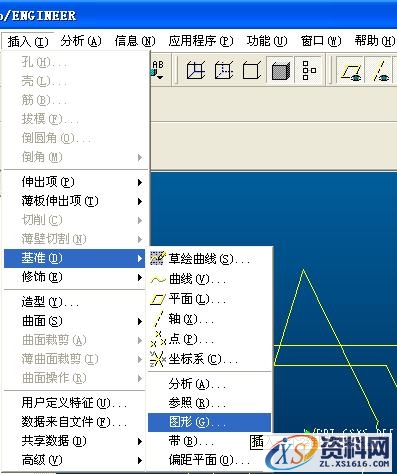Expand 薄板伸出项(T) submenu
The width and height of the screenshot is (397, 474).
click(75, 201)
